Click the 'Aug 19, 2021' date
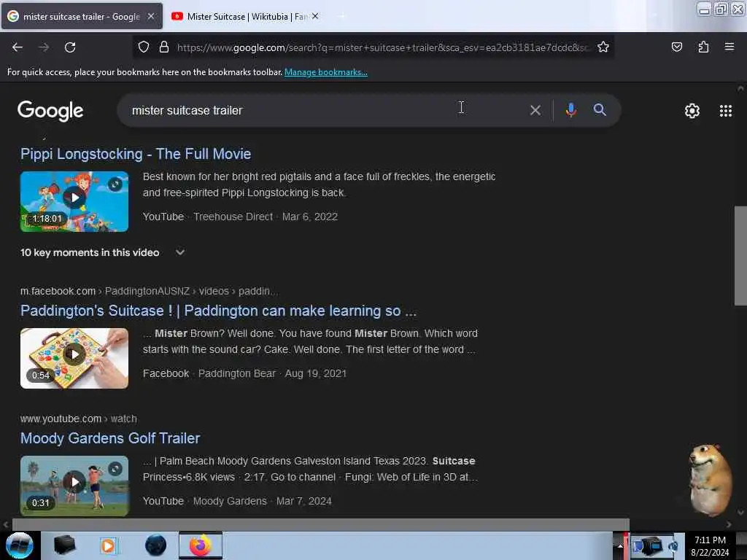The image size is (747, 560). tap(315, 373)
